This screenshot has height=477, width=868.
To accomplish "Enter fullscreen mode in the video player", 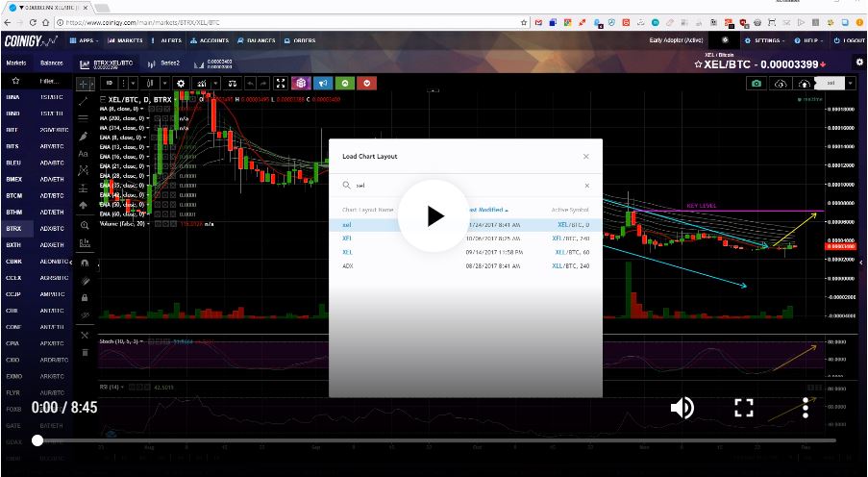I will coord(744,408).
